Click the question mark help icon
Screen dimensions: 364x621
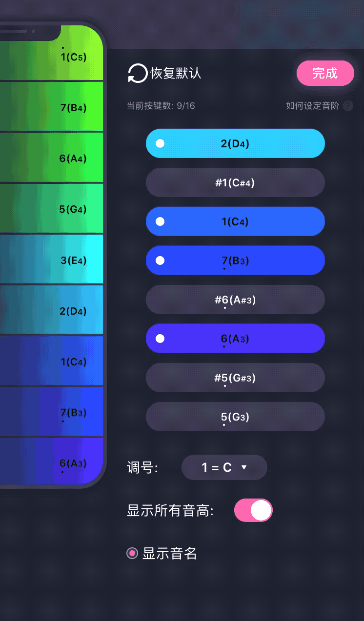[348, 106]
